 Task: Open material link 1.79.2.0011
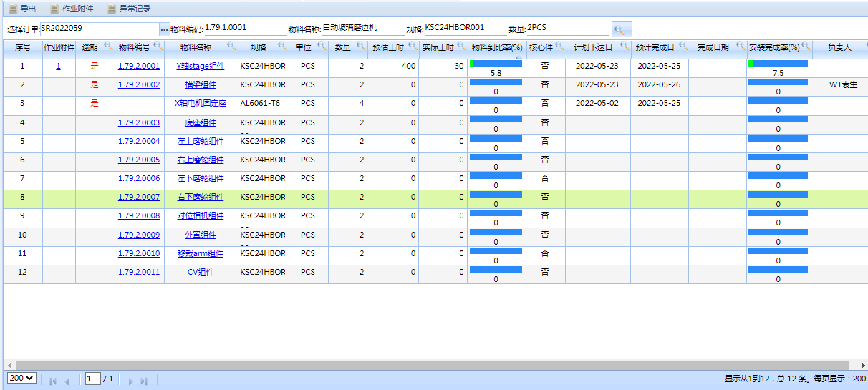139,272
